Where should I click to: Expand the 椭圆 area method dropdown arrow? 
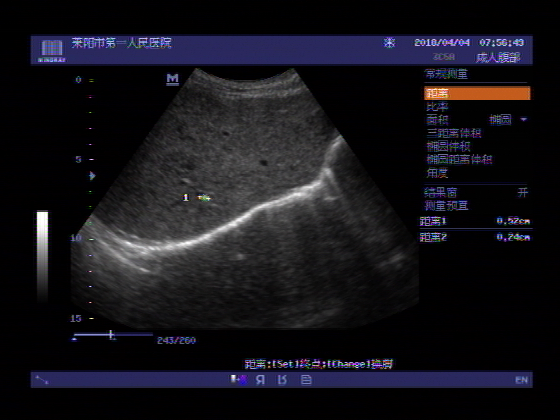tap(523, 119)
